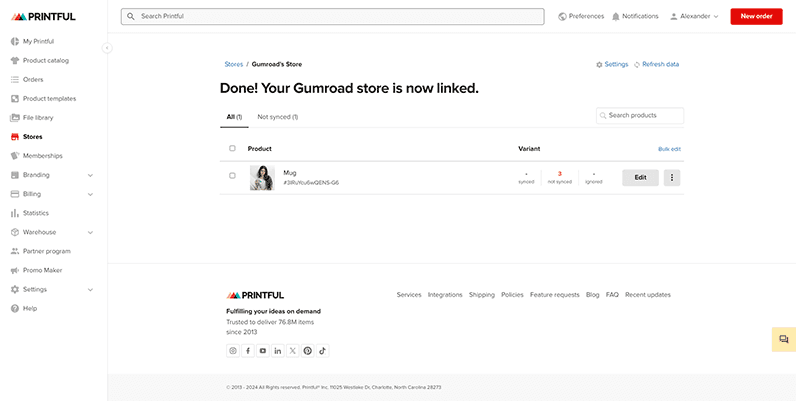Screen dimensions: 796x401
Task: Tick the select-all products checkbox
Action: 233,148
